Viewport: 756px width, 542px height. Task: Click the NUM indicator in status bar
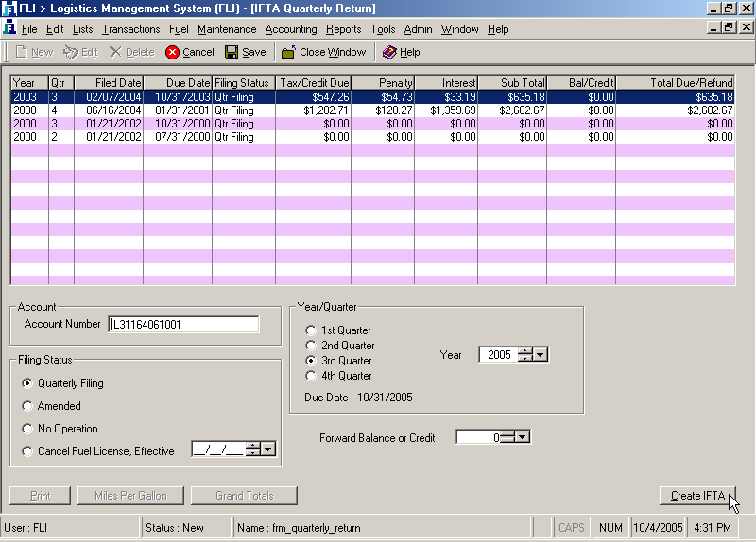(610, 528)
